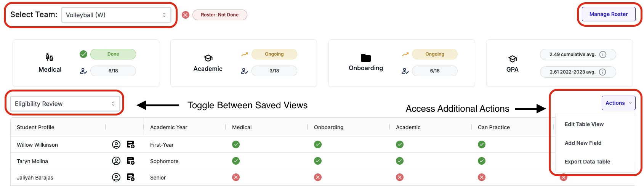
Task: Open Willow Wilkinson's profile icon
Action: pos(116,144)
